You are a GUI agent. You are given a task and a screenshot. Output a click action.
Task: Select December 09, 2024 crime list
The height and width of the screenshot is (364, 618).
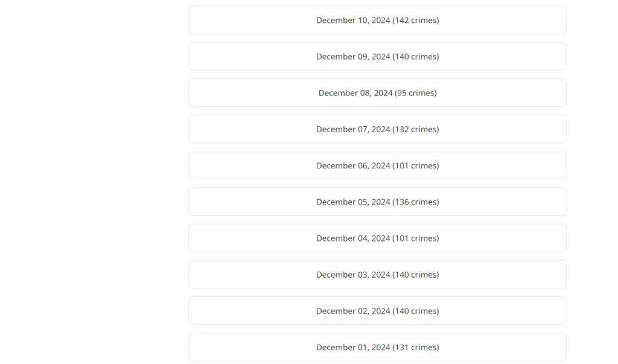point(377,56)
